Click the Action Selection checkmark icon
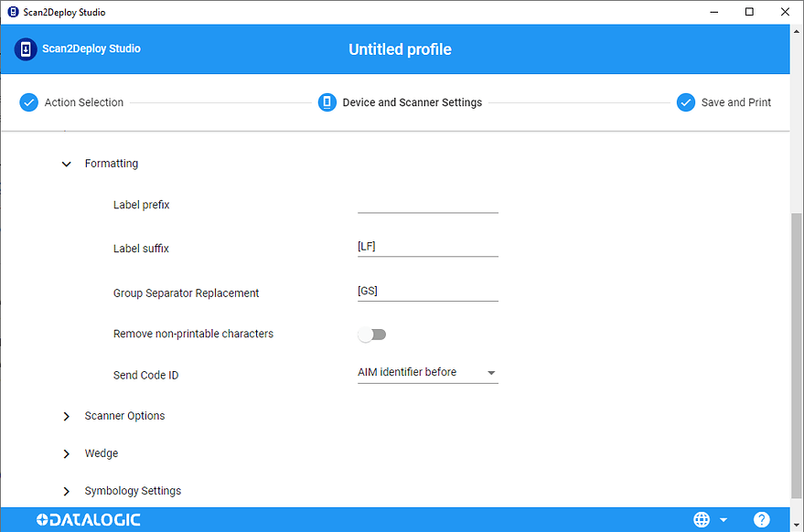804x532 pixels. (x=28, y=102)
